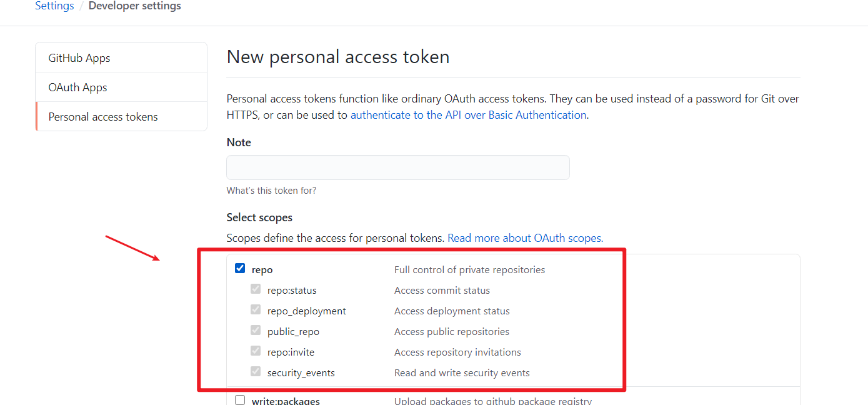Toggle the repo_deployment checkbox
The image size is (868, 405).
click(256, 310)
